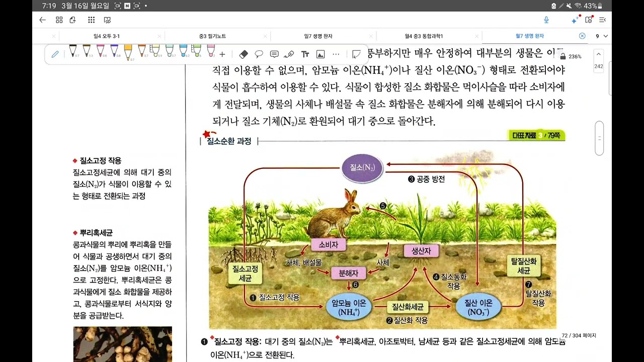
Task: Pick the purple 0.8 pen
Action: (114, 52)
